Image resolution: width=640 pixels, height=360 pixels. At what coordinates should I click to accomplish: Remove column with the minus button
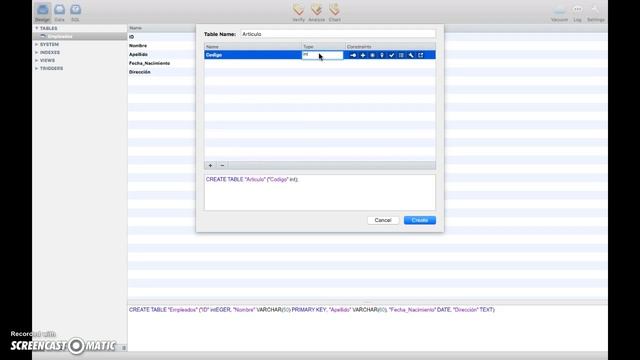click(222, 165)
